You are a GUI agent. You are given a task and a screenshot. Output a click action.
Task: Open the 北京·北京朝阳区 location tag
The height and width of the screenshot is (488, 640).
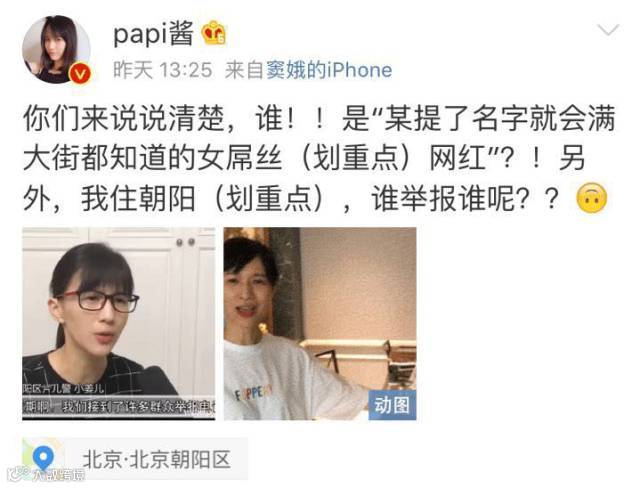pos(135,459)
